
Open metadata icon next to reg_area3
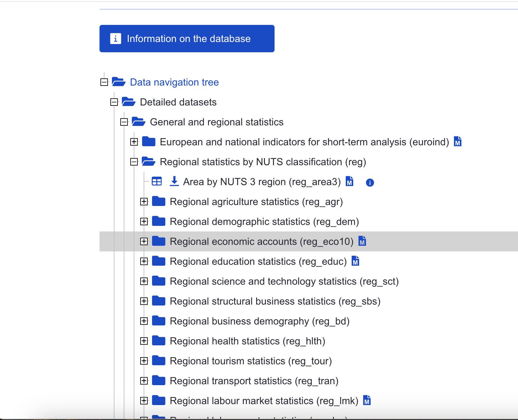pos(349,181)
